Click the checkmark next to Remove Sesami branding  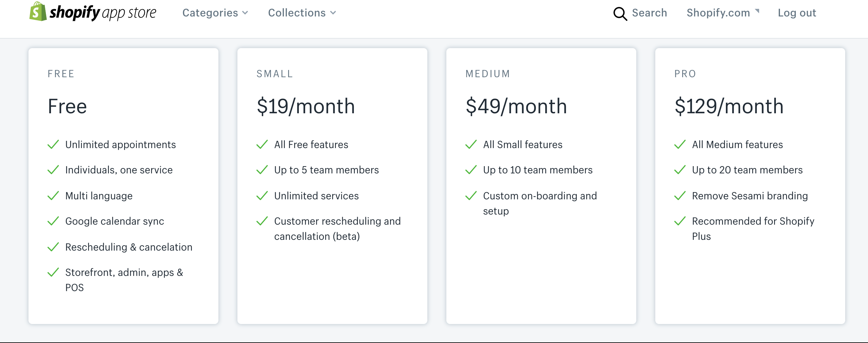coord(680,196)
